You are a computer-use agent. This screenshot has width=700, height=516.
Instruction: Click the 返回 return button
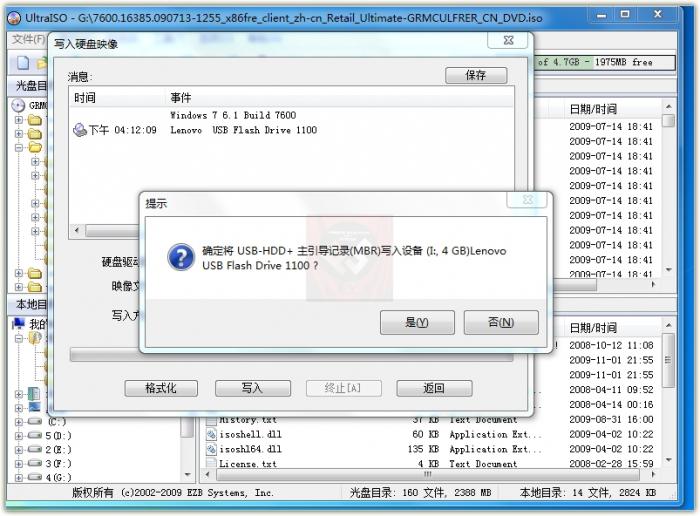pos(434,388)
